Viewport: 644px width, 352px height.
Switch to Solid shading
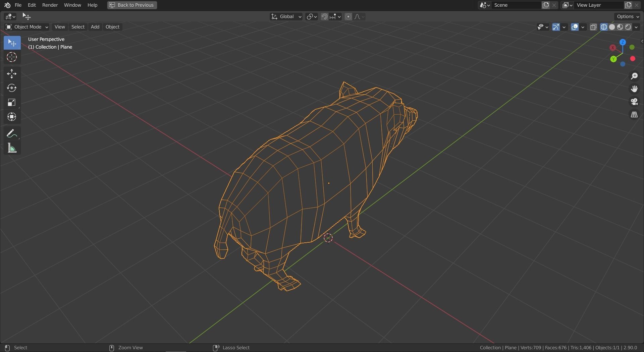[612, 27]
